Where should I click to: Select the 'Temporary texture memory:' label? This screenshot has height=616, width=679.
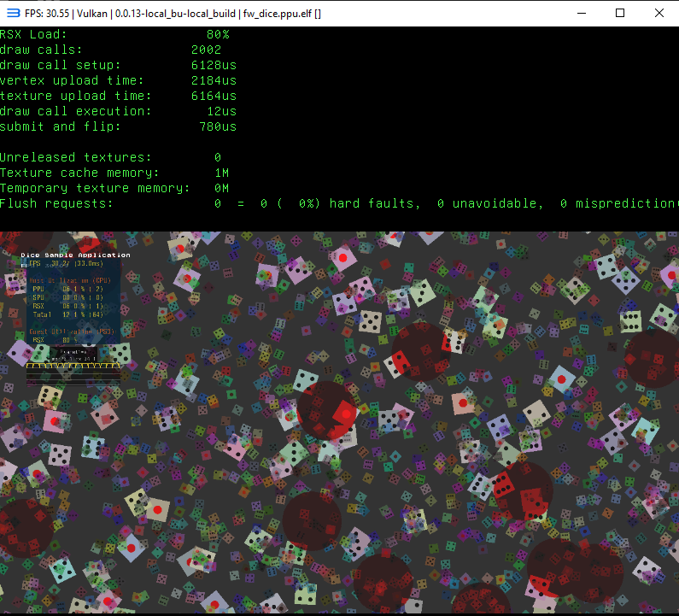tap(95, 188)
